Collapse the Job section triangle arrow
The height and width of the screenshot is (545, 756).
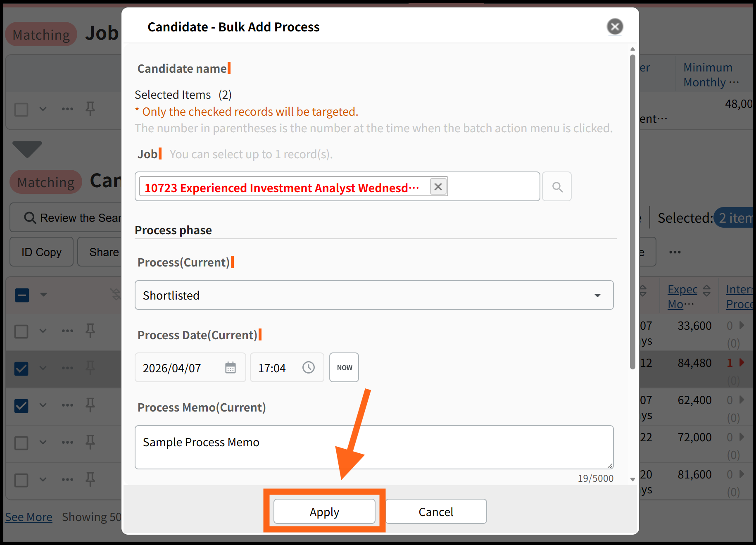coord(27,149)
